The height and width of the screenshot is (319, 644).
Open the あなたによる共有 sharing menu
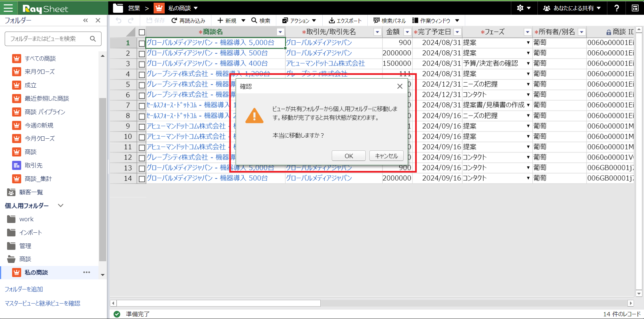(572, 8)
